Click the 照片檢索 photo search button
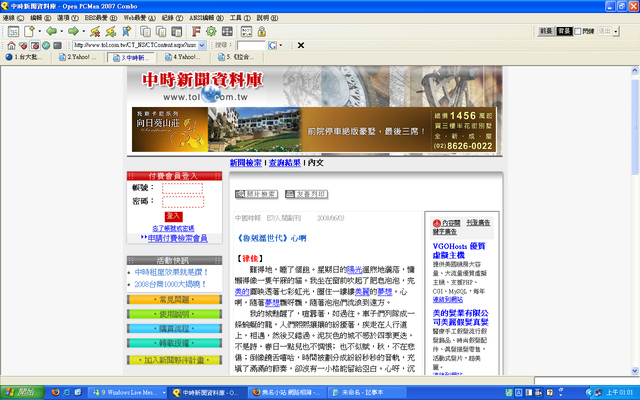 pos(256,194)
